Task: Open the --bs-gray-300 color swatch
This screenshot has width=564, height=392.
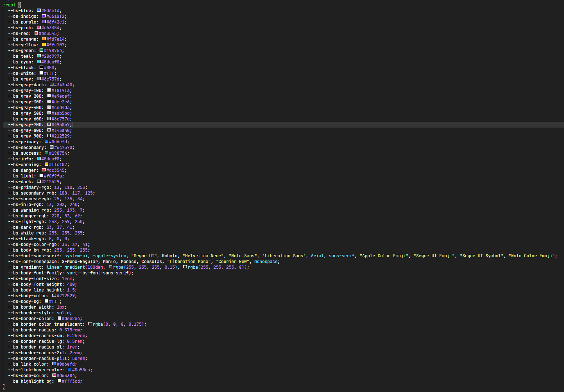Action: coord(49,102)
